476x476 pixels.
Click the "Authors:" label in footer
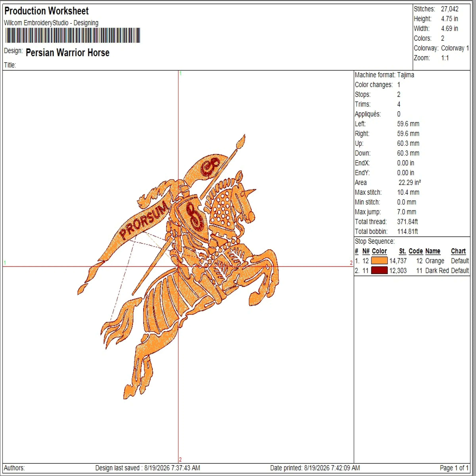14,468
